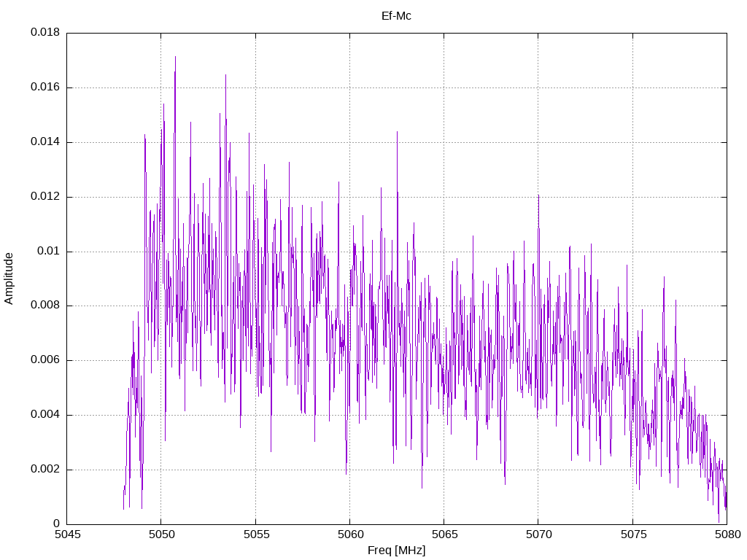Viewport: 747px width, 560px height.
Task: Click the x-axis tick 5075
Action: point(634,534)
